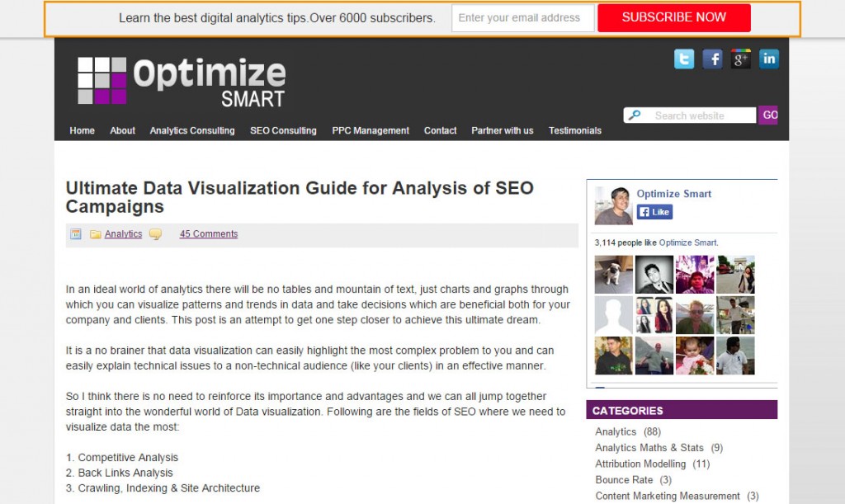Open the Analytics link under the title
This screenshot has height=504, width=845.
pyautogui.click(x=124, y=233)
